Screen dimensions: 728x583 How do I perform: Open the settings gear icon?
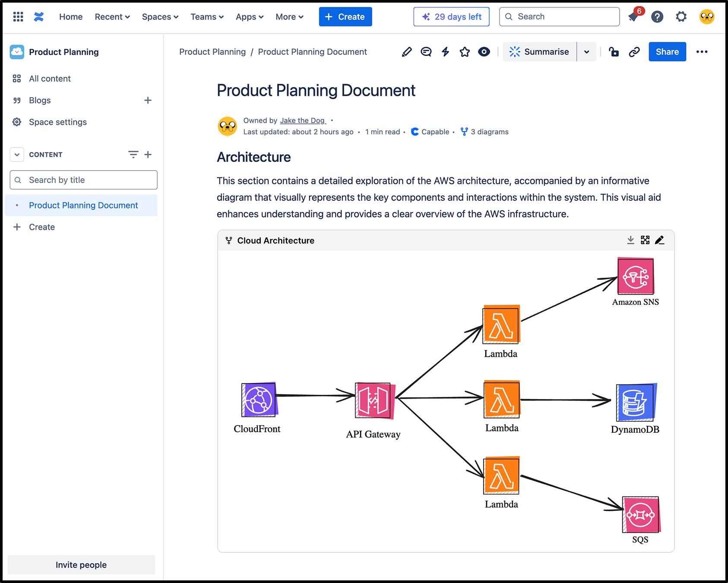click(681, 17)
